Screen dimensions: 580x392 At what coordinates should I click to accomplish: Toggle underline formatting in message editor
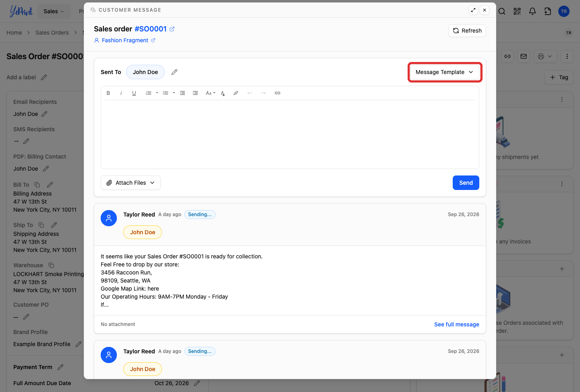(134, 93)
